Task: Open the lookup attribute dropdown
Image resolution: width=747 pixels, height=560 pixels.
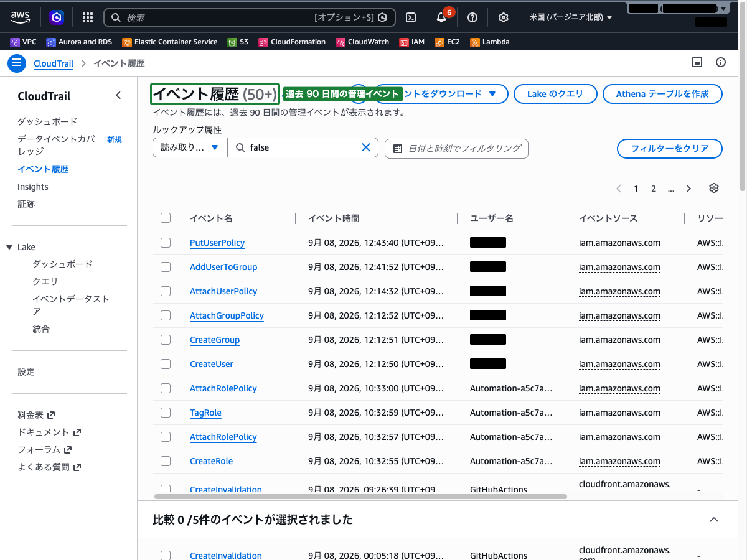Action: coord(190,147)
